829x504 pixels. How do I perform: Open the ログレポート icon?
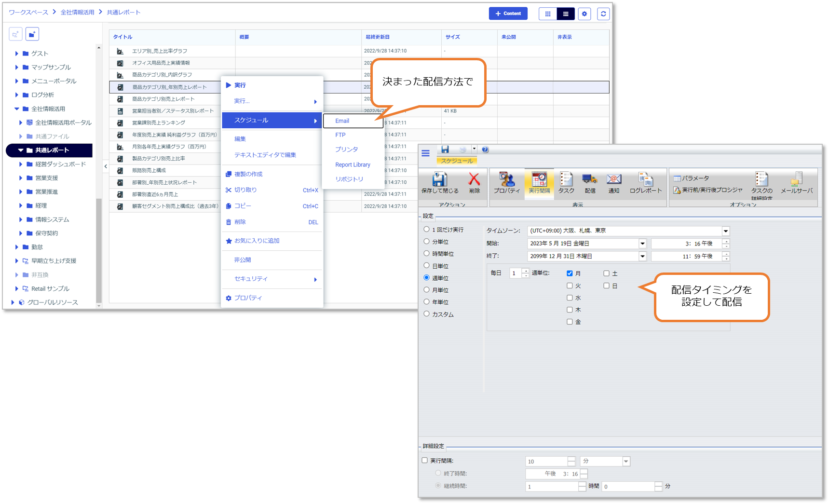[645, 183]
